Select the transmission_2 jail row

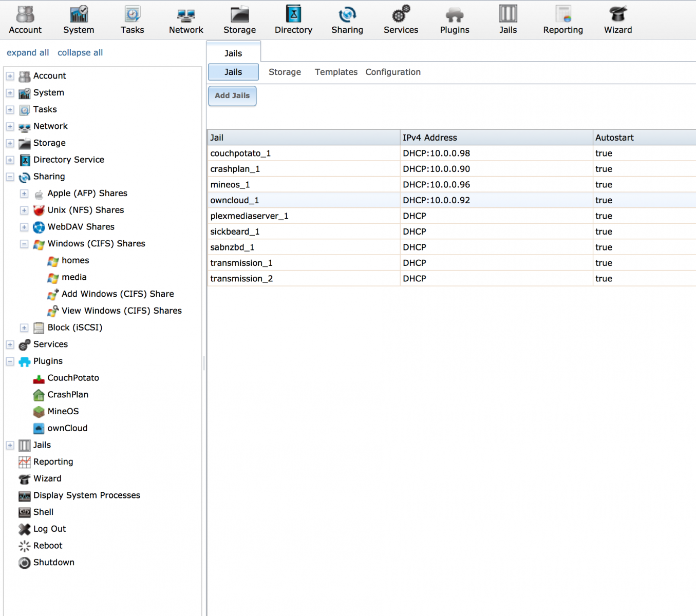(452, 279)
